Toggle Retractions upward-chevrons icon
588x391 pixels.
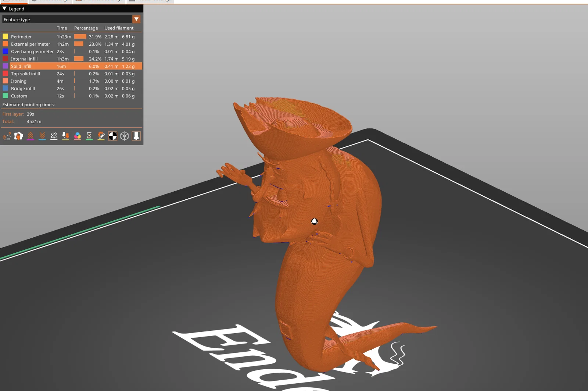tap(31, 136)
